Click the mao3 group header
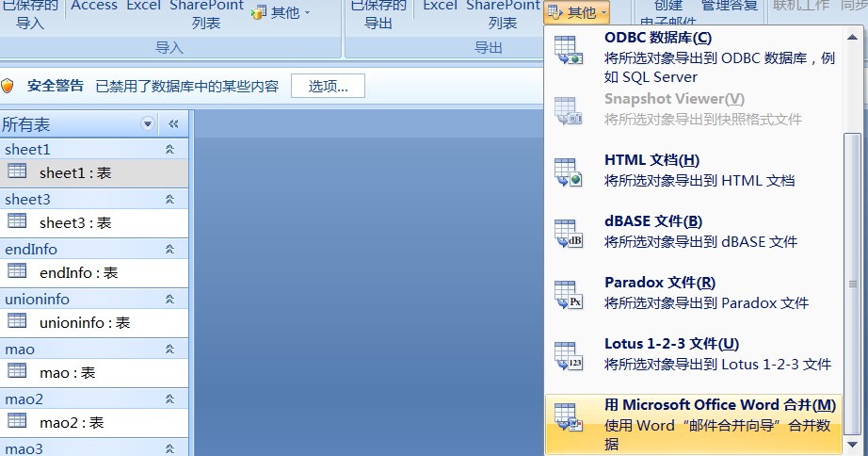Viewport: 868px width, 456px height. 94,448
